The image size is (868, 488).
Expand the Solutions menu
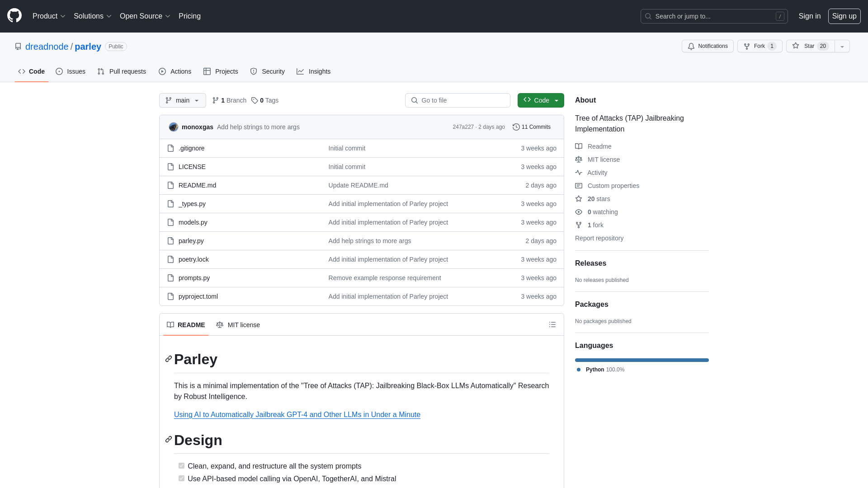coord(92,16)
